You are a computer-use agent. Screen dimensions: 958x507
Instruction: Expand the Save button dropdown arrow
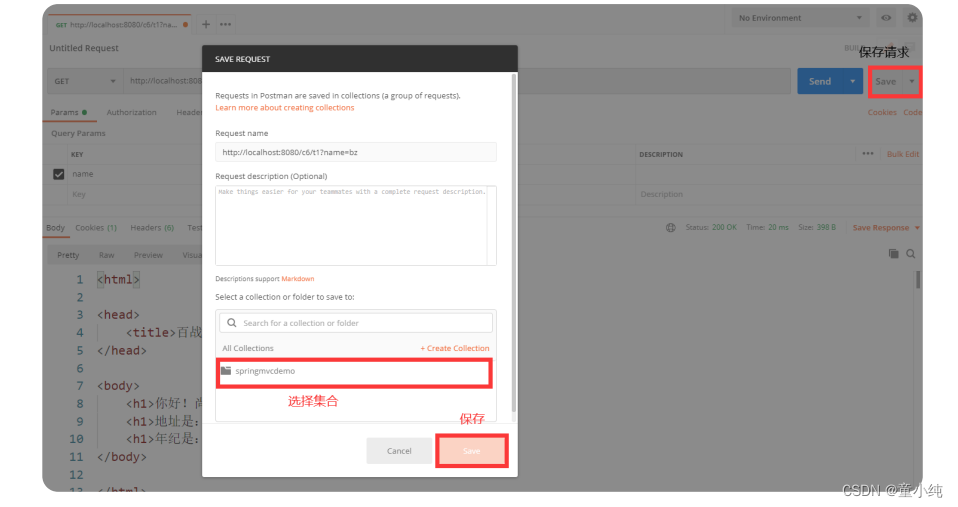tap(911, 81)
